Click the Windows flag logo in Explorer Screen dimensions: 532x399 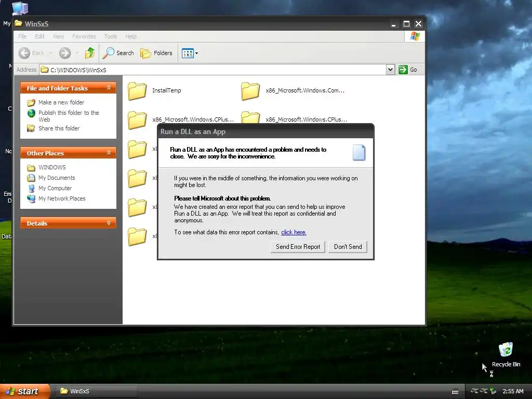415,36
